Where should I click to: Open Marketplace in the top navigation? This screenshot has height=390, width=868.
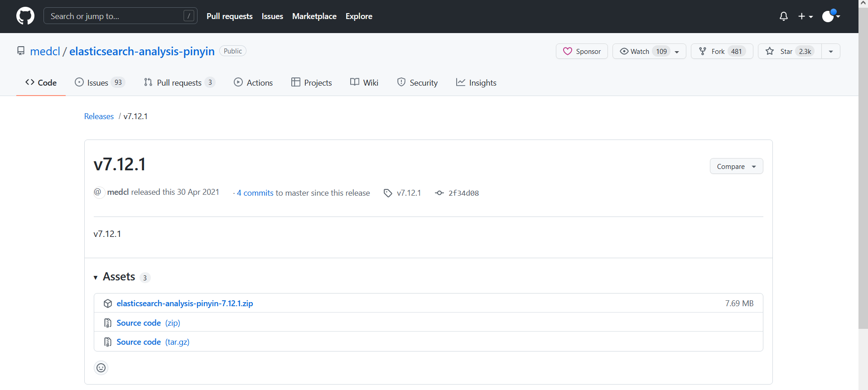click(314, 16)
